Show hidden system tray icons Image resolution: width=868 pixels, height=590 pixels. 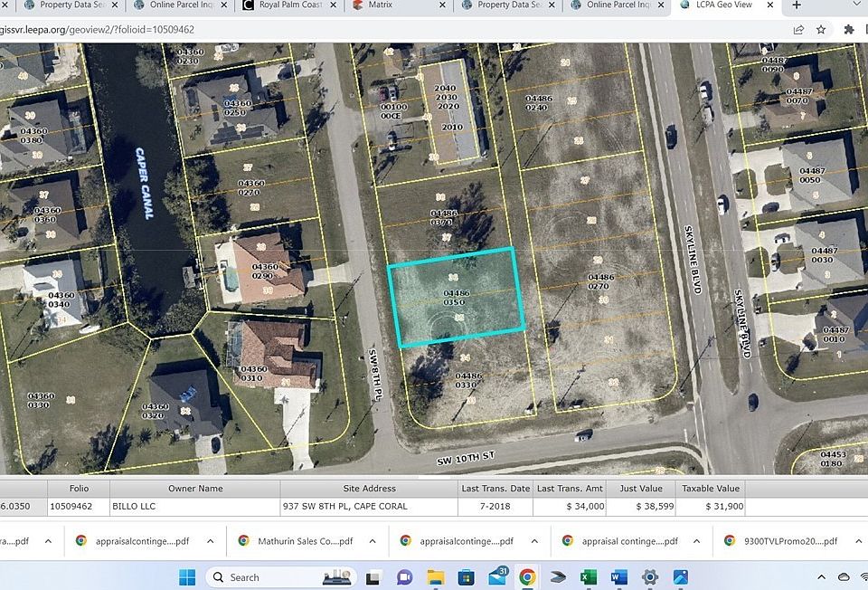click(821, 577)
